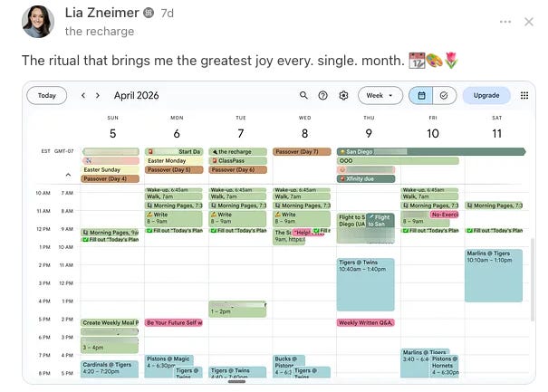Viewport: 548px width, 392px height.
Task: Go to previous week arrow
Action: 83,95
